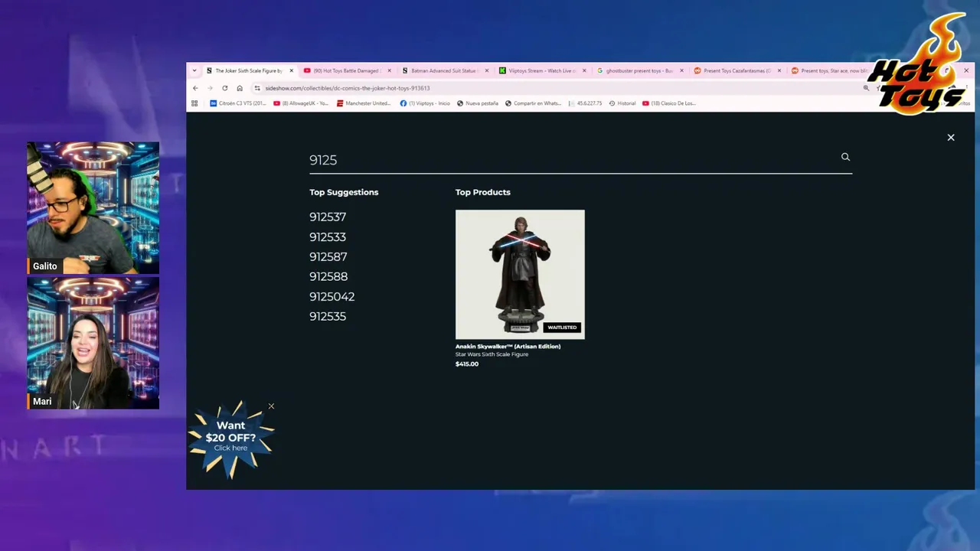This screenshot has width=980, height=551.
Task: Click the browser back arrow
Action: click(195, 88)
